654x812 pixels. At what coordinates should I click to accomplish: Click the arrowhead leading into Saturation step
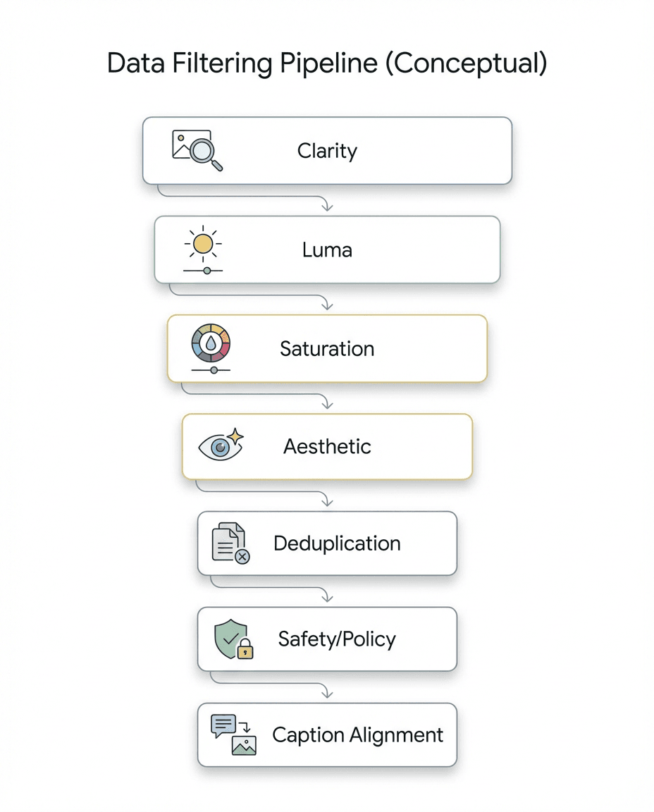point(326,304)
